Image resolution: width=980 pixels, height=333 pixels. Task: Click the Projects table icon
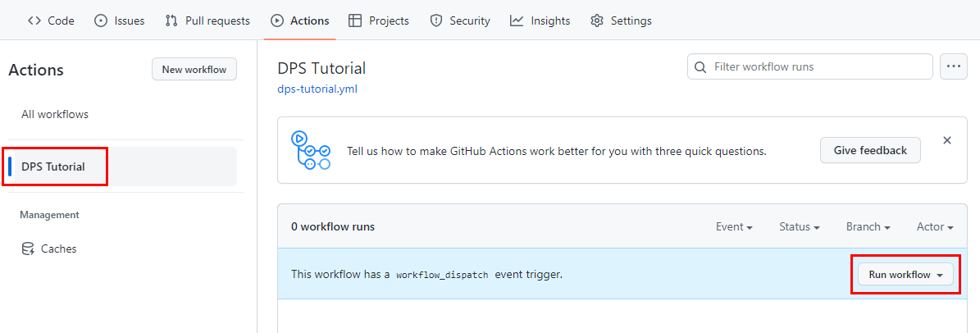point(355,21)
